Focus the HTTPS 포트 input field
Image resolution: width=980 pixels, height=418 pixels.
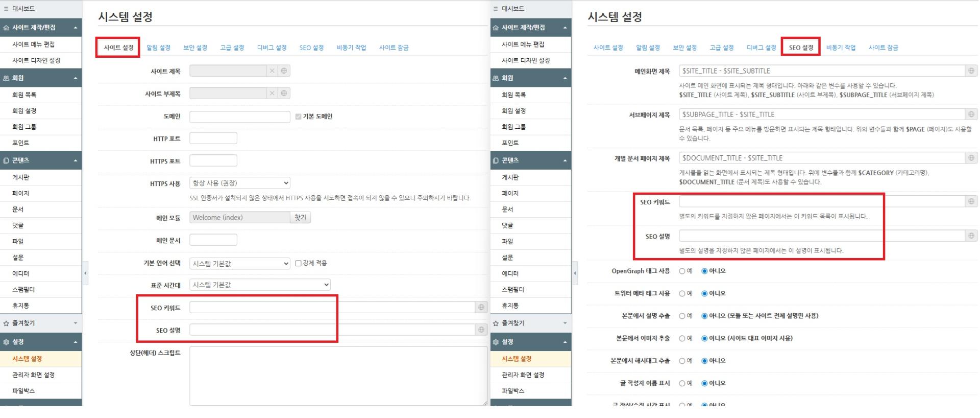click(x=213, y=161)
